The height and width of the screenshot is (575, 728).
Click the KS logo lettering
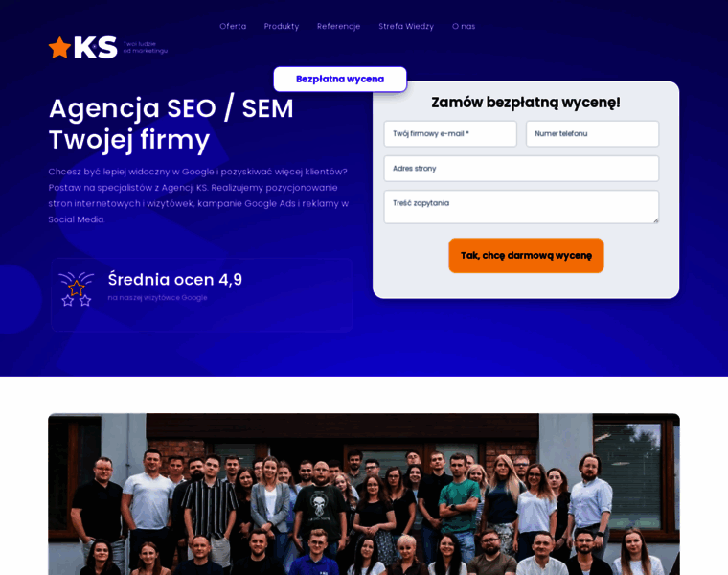click(96, 47)
